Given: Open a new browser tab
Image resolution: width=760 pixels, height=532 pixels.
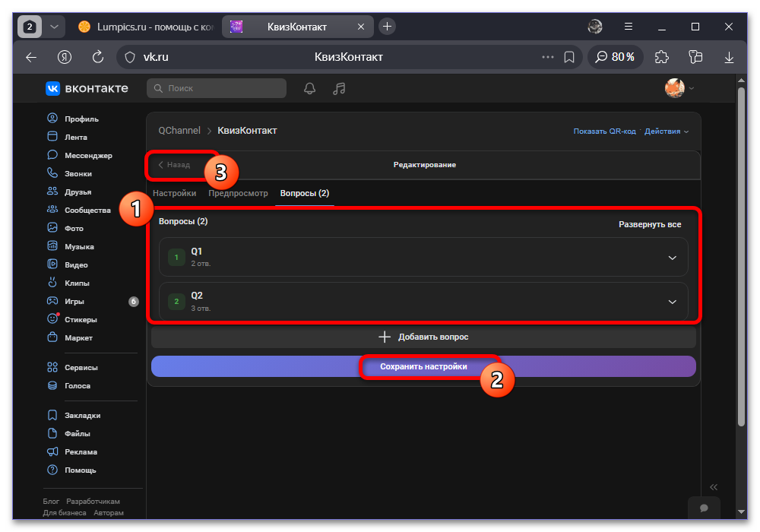Looking at the screenshot, I should [x=387, y=27].
